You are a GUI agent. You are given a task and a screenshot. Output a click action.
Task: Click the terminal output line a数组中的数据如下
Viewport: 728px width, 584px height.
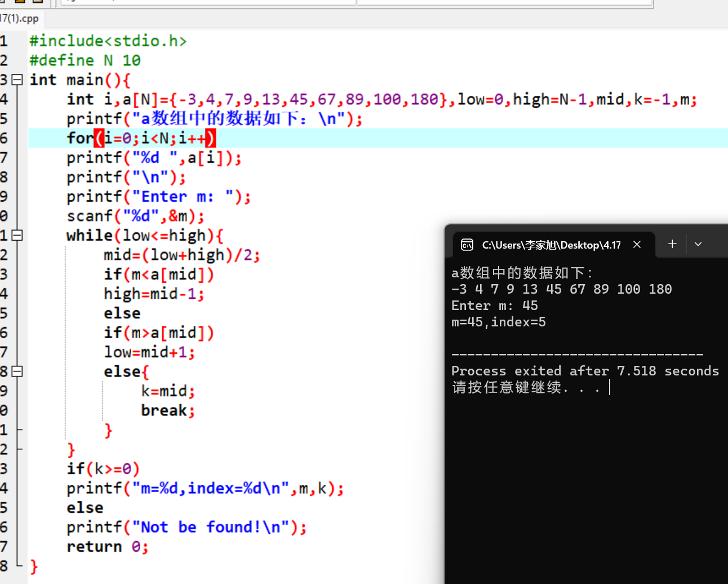pyautogui.click(x=522, y=273)
